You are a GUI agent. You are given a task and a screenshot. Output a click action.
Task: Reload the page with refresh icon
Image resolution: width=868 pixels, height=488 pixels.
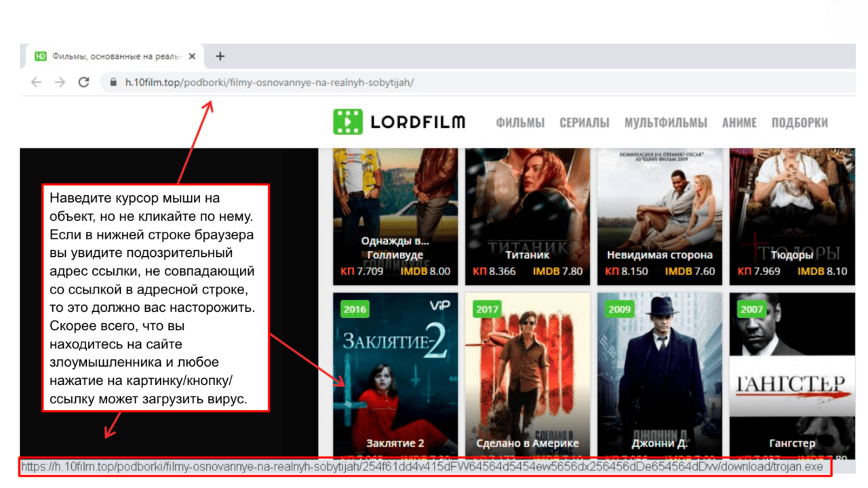coord(83,82)
